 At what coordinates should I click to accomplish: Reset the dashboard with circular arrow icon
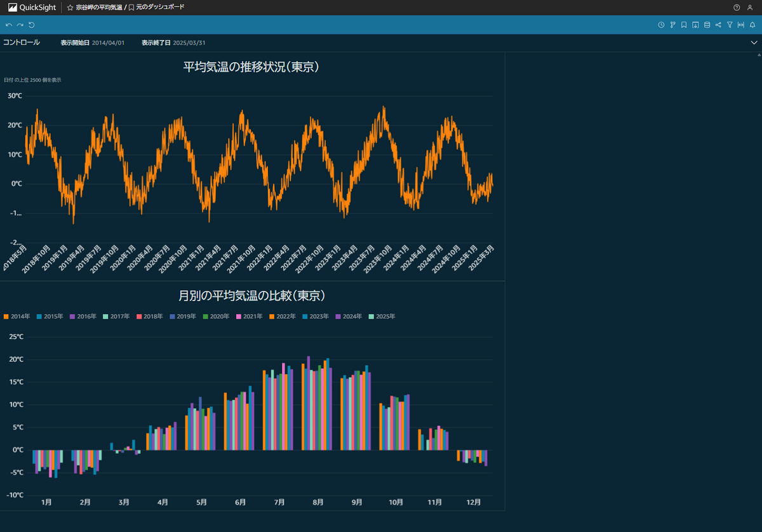(x=32, y=25)
